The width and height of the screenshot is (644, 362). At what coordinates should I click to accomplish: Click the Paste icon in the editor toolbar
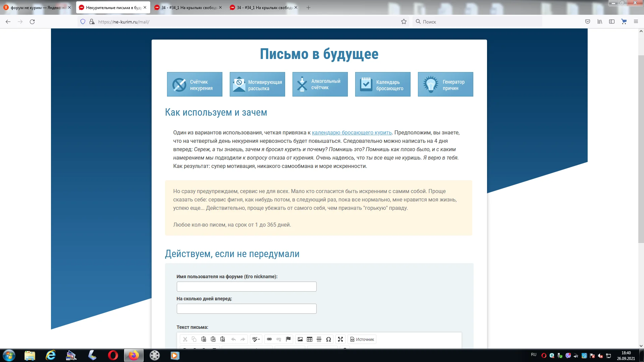coord(204,339)
